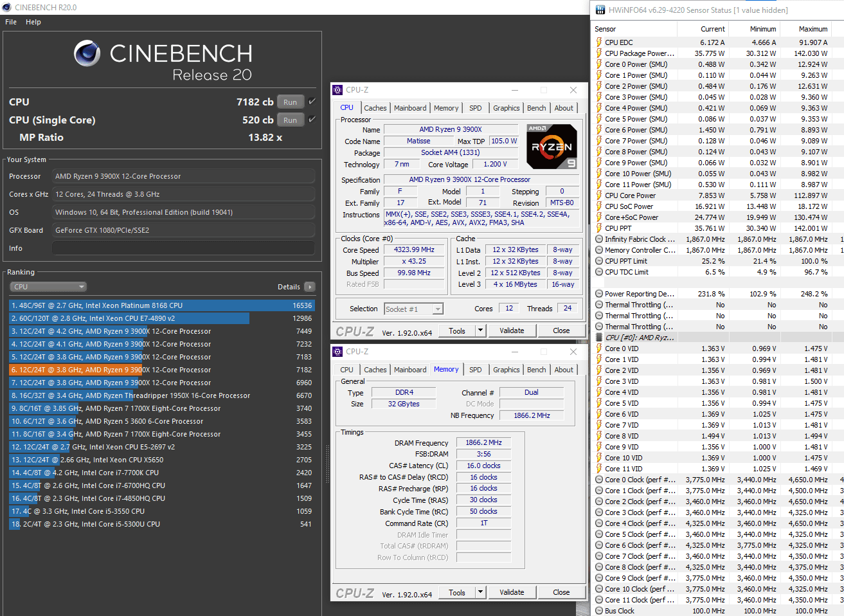Screen dimensions: 844x616
Task: Click Close button in Memory CPU-Z window
Action: [561, 592]
